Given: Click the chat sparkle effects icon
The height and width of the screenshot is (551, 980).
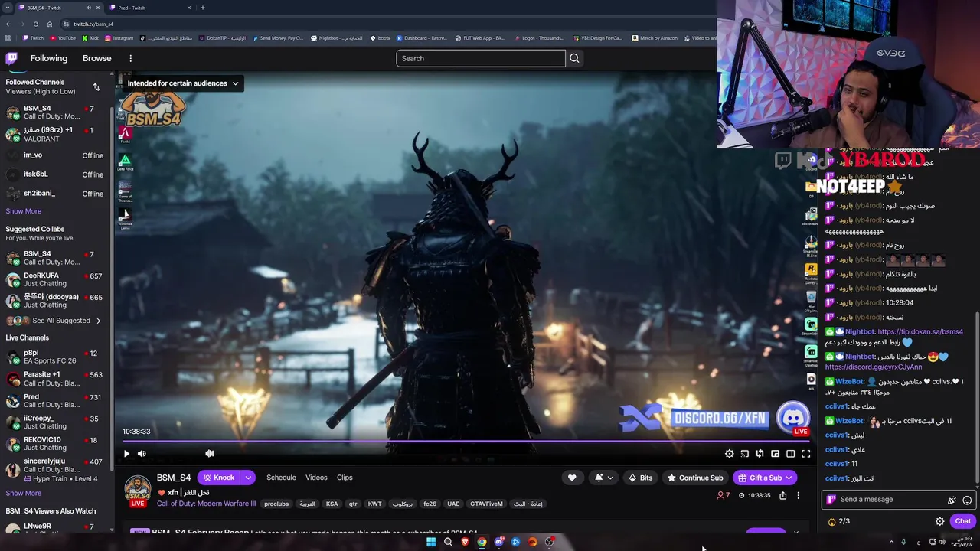Looking at the screenshot, I should [x=952, y=500].
